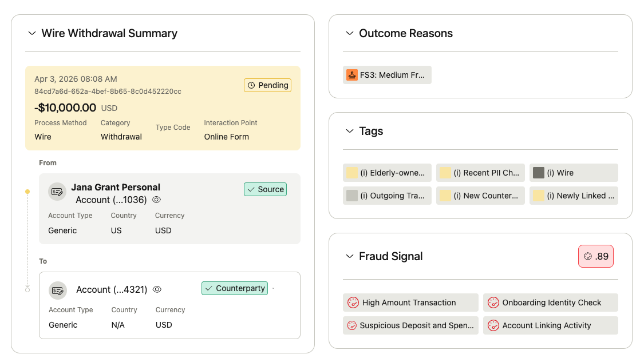Click the clock icon in Pending badge
This screenshot has height=358, width=644.
[x=251, y=85]
